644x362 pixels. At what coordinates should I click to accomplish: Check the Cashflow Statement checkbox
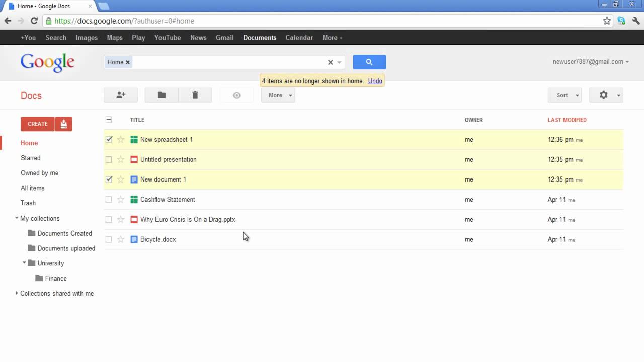(109, 200)
